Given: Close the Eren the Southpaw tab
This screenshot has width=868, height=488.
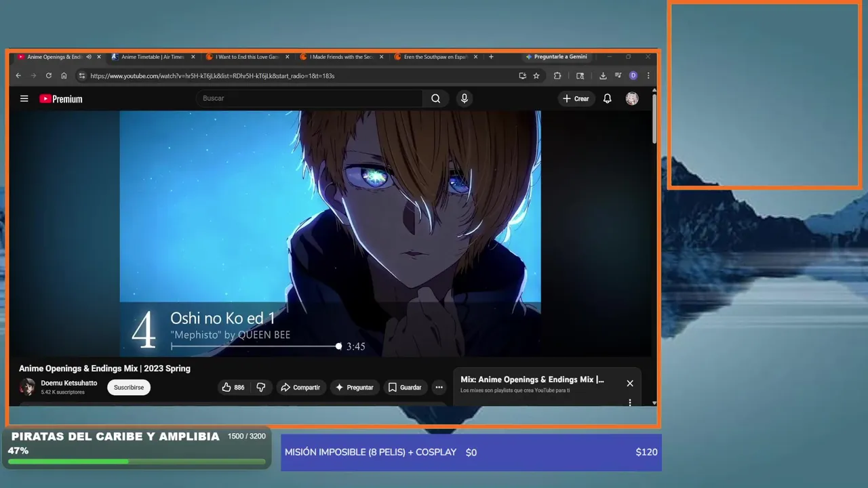Looking at the screenshot, I should coord(475,57).
